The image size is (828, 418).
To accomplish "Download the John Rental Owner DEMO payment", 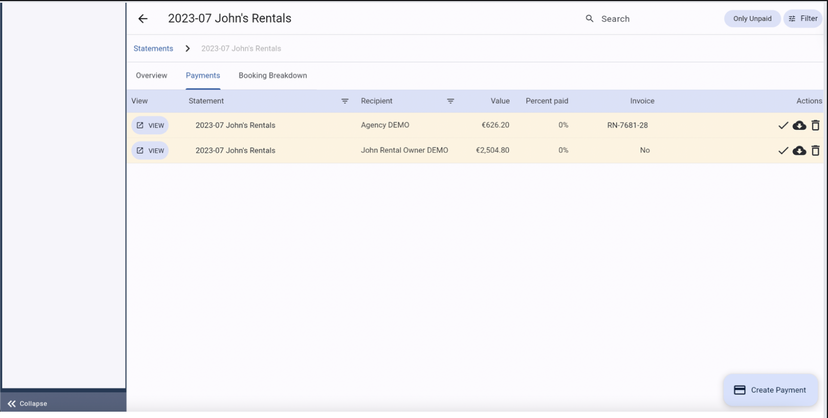I will pyautogui.click(x=799, y=150).
